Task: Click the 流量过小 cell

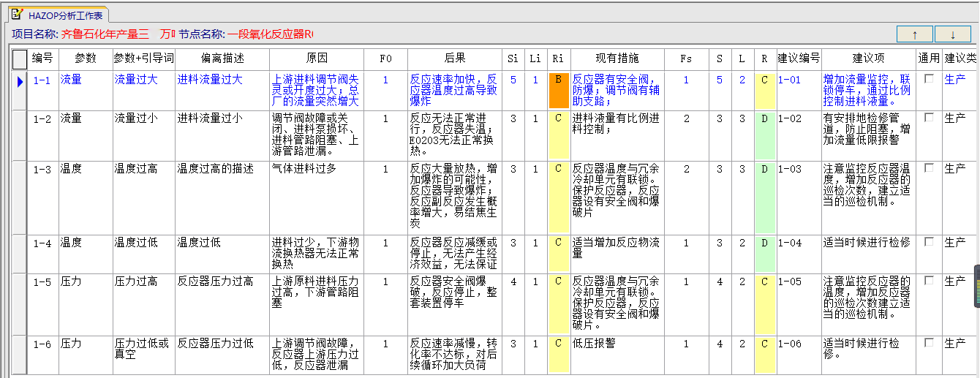Action: 143,136
